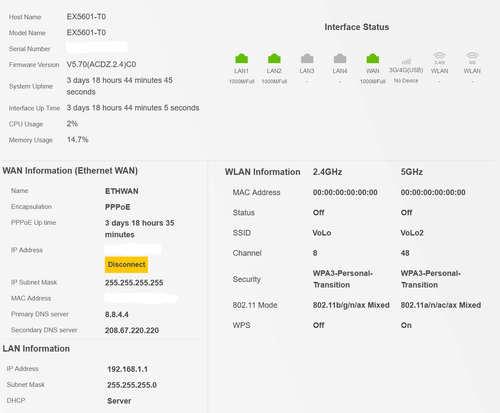The image size is (500, 413).
Task: Click the Model Name value EX5601-T0
Action: click(x=86, y=33)
